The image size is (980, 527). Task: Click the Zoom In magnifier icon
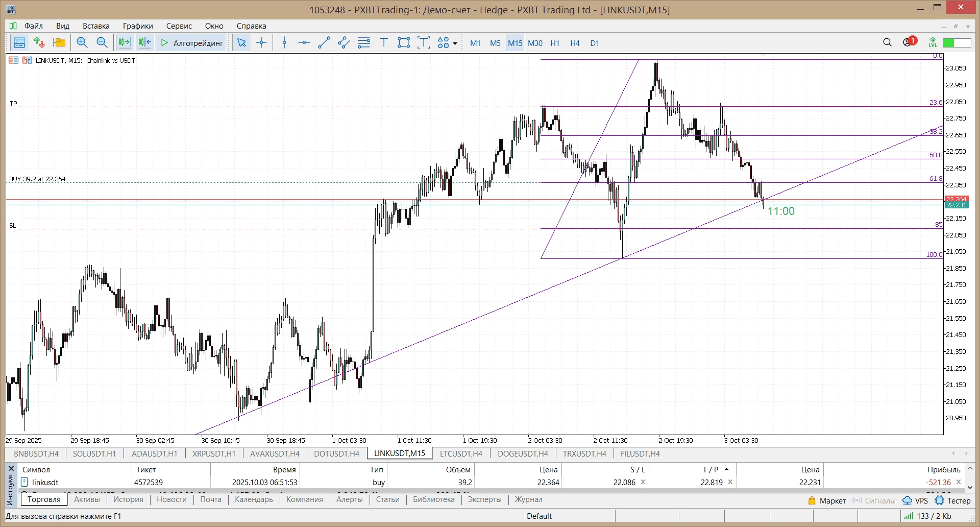pyautogui.click(x=82, y=43)
